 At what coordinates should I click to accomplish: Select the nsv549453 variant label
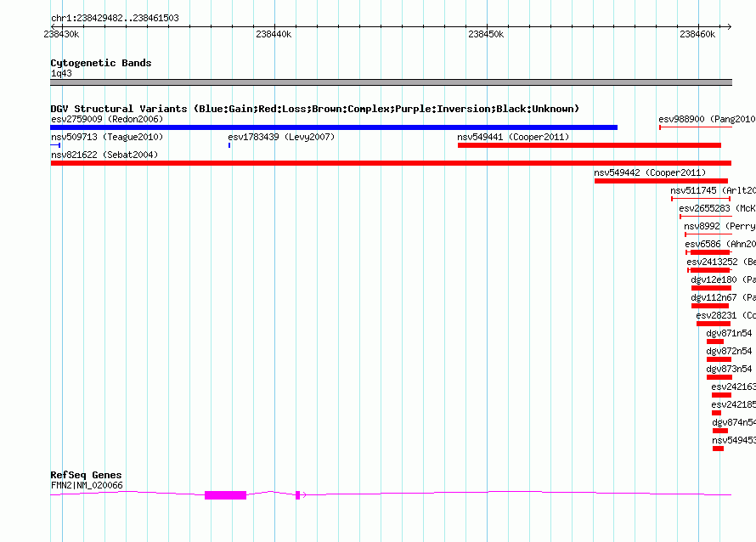[x=734, y=440]
